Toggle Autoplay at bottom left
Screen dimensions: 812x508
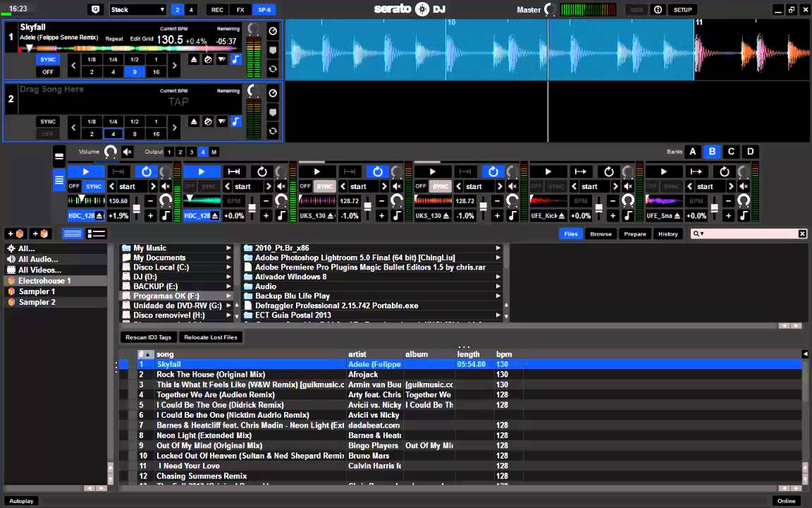tap(21, 501)
